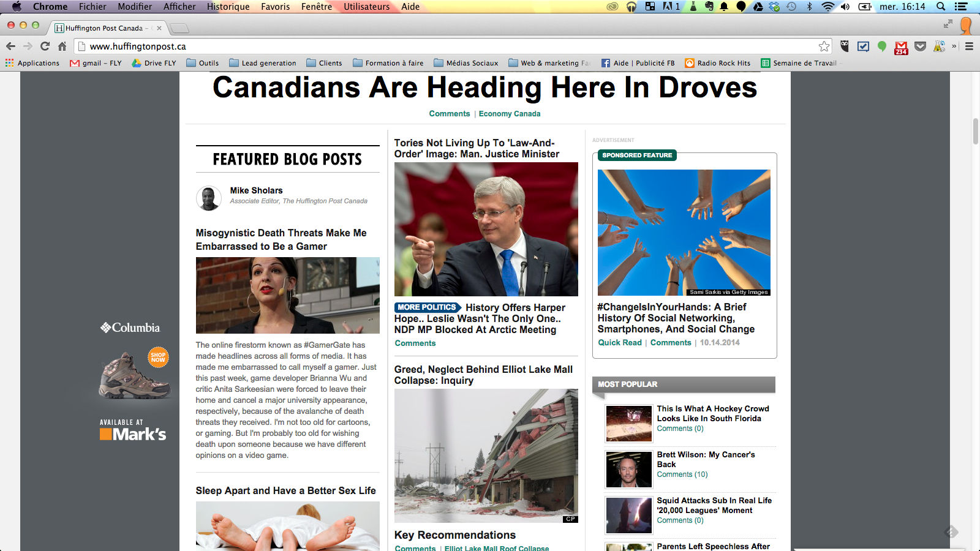Open a new tab next to Huffington Post
Viewport: 980px width, 551px height.
[x=179, y=28]
